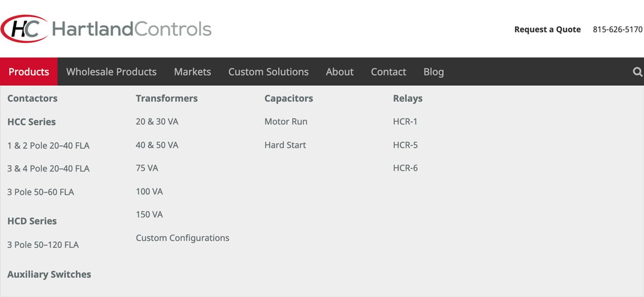The height and width of the screenshot is (297, 644).
Task: Go to Markets in navigation bar
Action: point(192,72)
